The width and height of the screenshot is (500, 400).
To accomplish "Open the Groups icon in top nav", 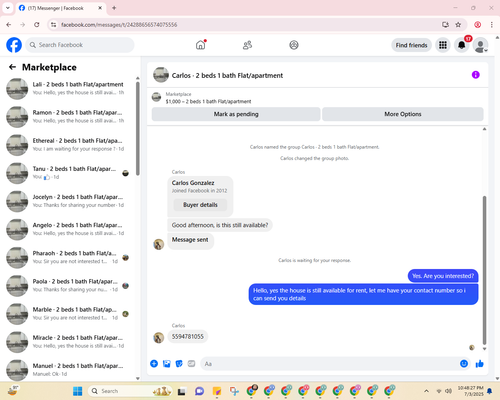I will (x=294, y=45).
